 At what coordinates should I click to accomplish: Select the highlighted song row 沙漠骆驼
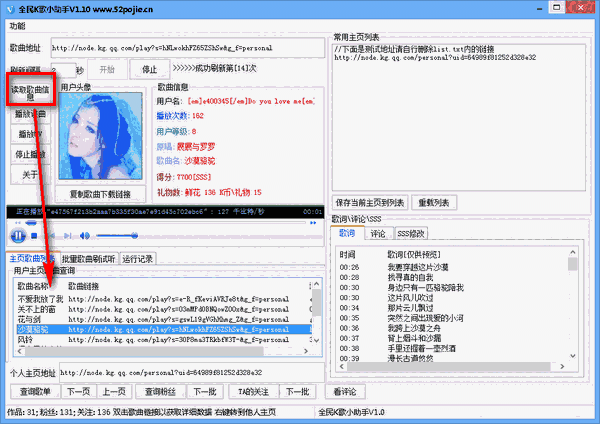tap(163, 329)
